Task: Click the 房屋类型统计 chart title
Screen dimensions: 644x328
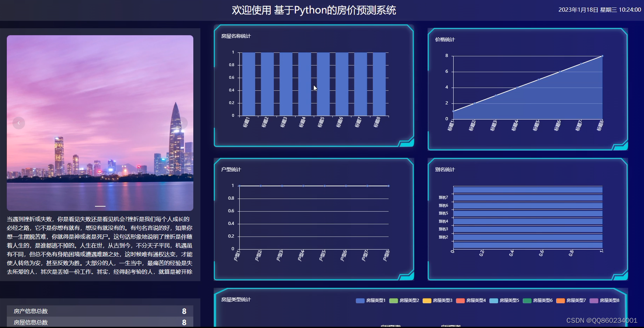Action: pos(236,300)
